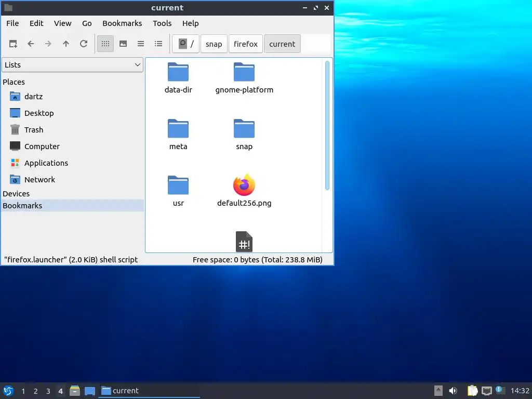The width and height of the screenshot is (532, 399).
Task: Open a new tab with toolbar icon
Action: 13,44
